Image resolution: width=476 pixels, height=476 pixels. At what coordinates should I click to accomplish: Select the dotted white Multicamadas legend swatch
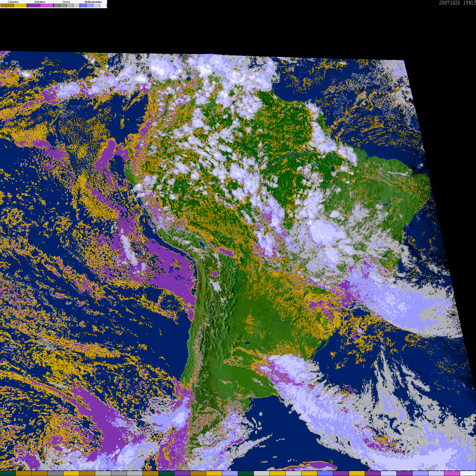(x=103, y=5)
